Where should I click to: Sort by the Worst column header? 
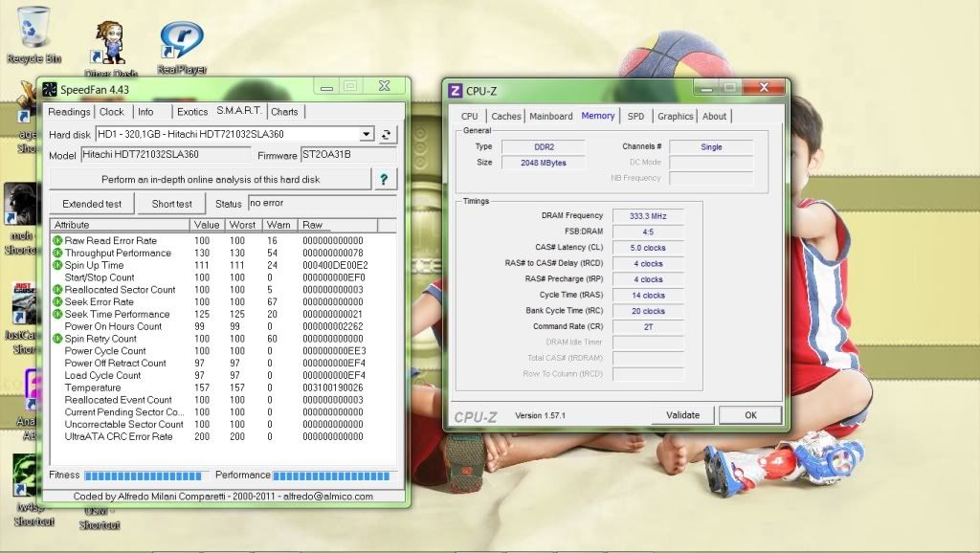pyautogui.click(x=242, y=225)
